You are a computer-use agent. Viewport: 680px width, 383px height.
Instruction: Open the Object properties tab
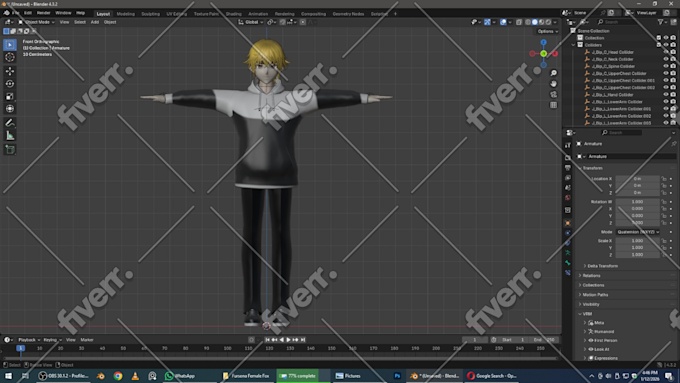(568, 223)
